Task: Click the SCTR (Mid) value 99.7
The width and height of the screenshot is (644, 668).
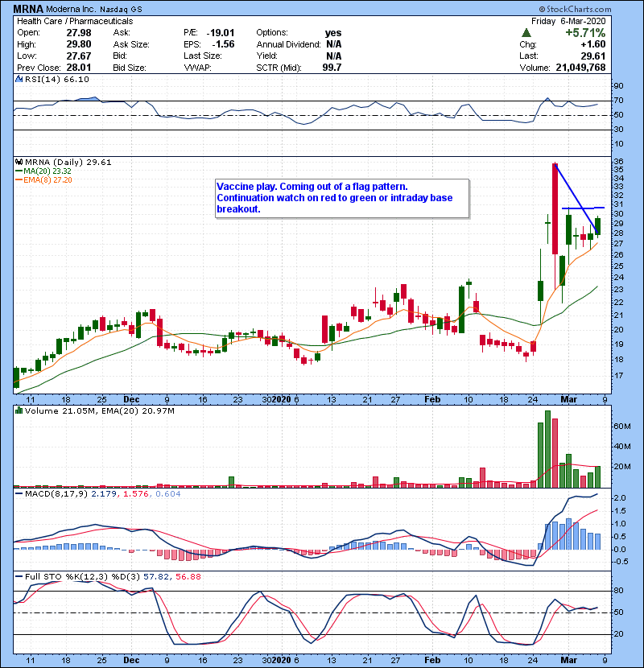Action: [x=332, y=68]
